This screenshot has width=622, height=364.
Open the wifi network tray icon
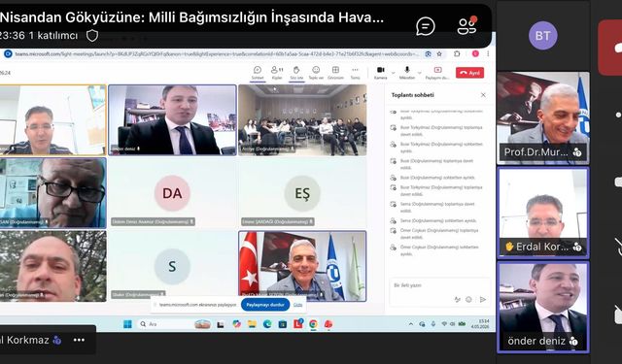pyautogui.click(x=444, y=324)
